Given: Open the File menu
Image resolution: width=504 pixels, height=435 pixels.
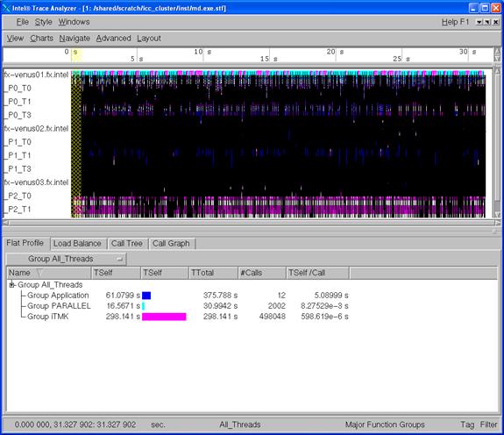Looking at the screenshot, I should tap(23, 22).
